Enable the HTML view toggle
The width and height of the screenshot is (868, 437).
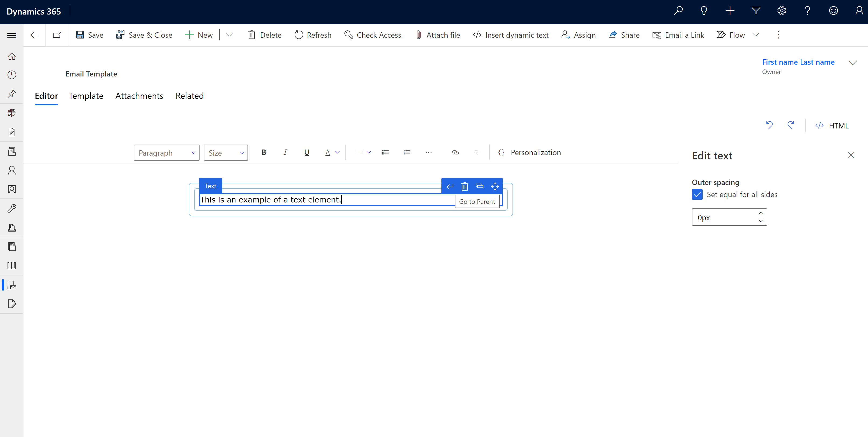coord(832,125)
